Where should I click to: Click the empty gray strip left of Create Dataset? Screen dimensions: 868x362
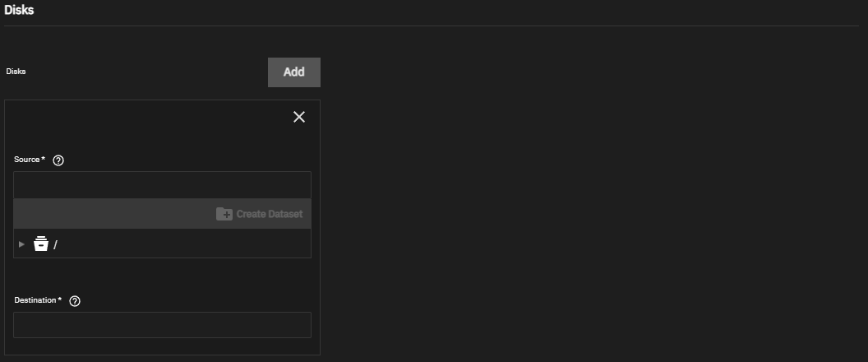pos(107,214)
